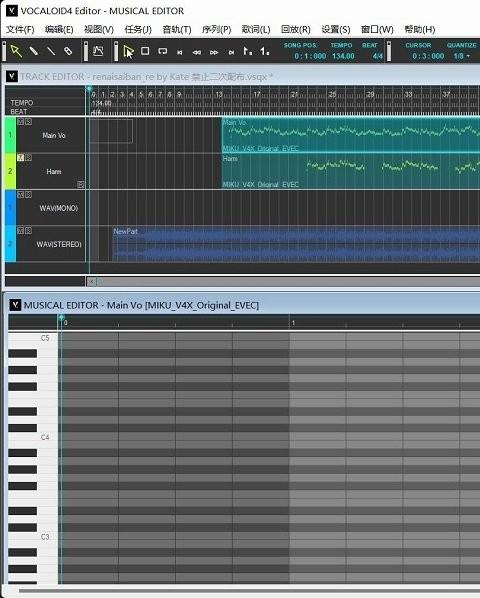This screenshot has height=598, width=480.
Task: Click the green track 1 color strip
Action: pyautogui.click(x=10, y=135)
